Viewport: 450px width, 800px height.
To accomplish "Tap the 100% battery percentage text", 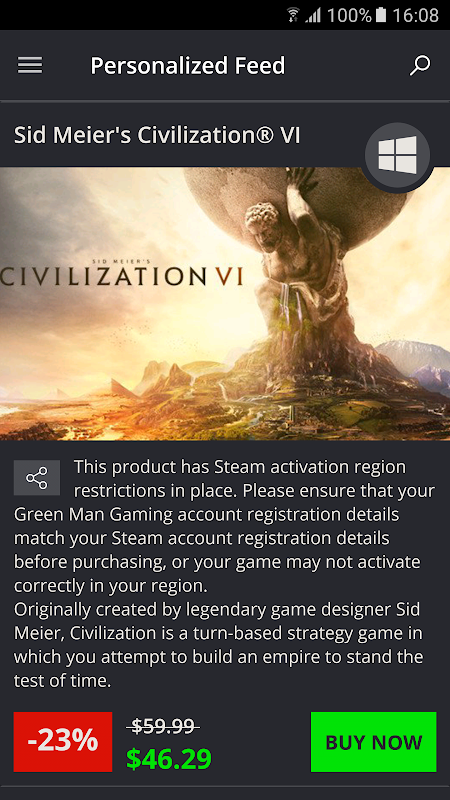I will coord(349,15).
